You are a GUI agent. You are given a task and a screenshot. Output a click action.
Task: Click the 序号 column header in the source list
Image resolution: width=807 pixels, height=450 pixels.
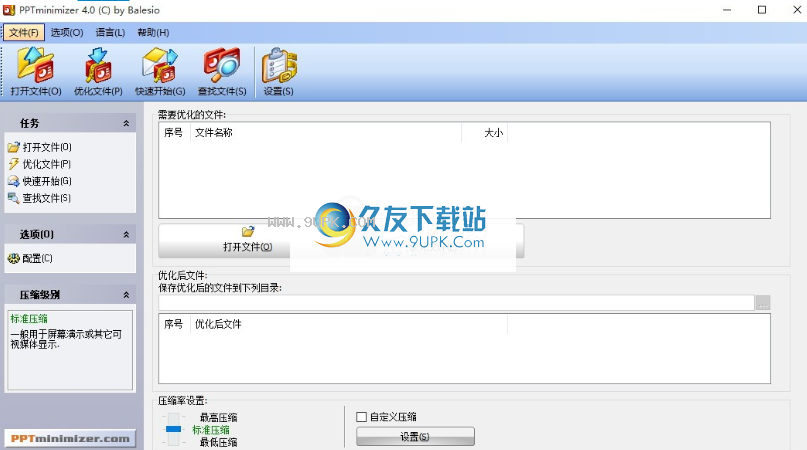click(174, 133)
